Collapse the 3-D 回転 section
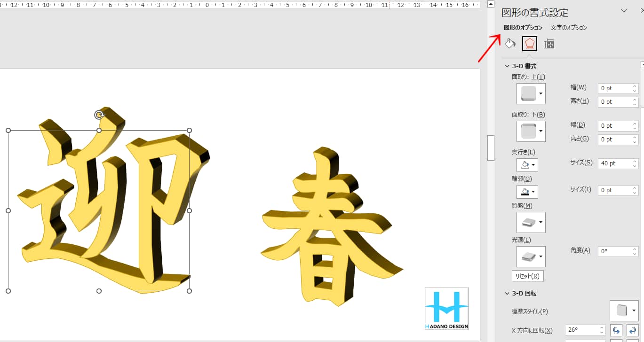The height and width of the screenshot is (342, 644). point(507,294)
